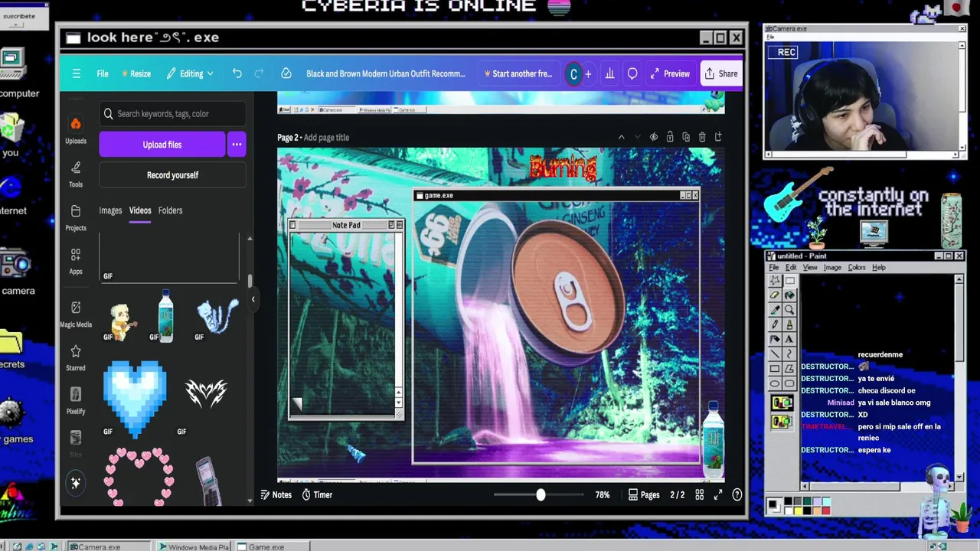Click the Add page title field
The image size is (980, 551).
(x=326, y=138)
